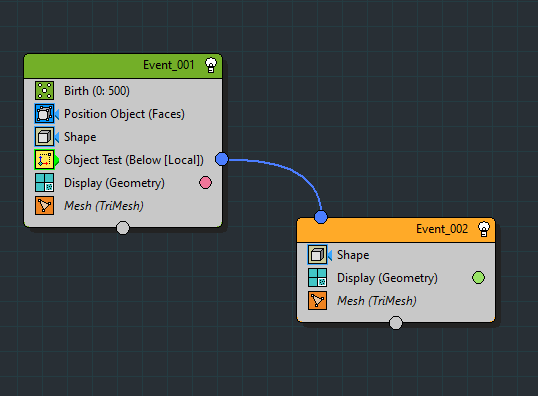Click the gray bottom connector of Event_001
The image size is (538, 396).
(x=123, y=228)
